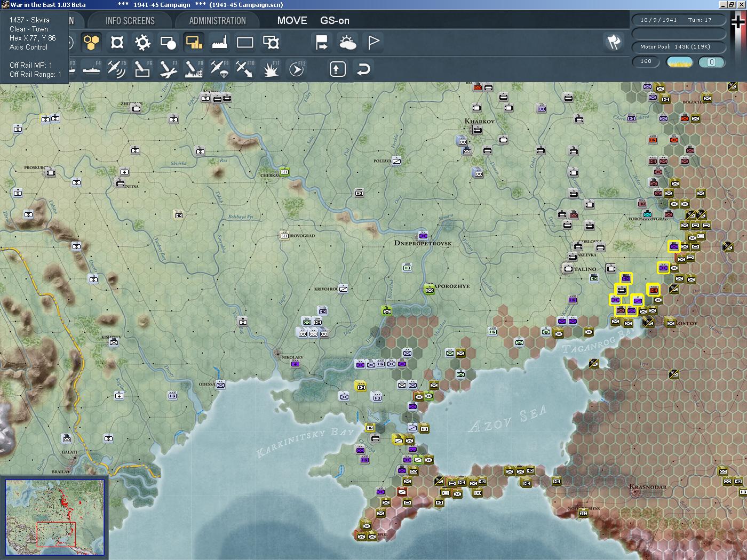Select the F4 naval ship mode icon
Screen dimensions: 747x560
point(91,69)
